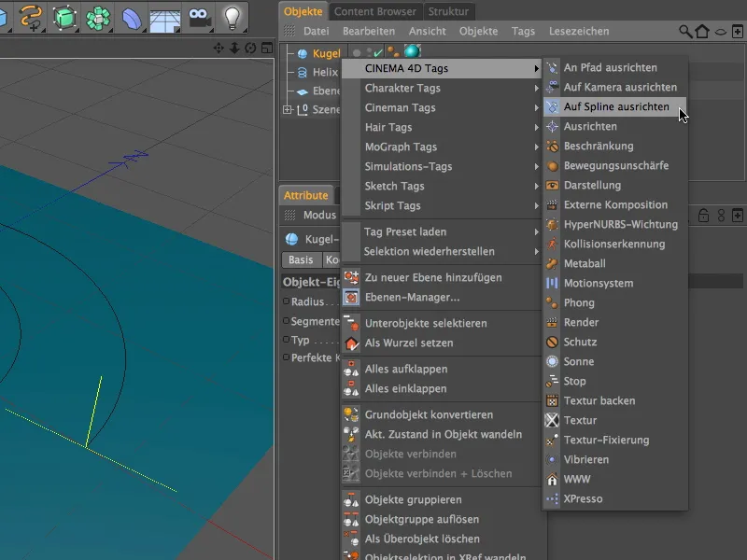Image resolution: width=747 pixels, height=560 pixels.
Task: Click the viewport move camera icon
Action: [218, 49]
